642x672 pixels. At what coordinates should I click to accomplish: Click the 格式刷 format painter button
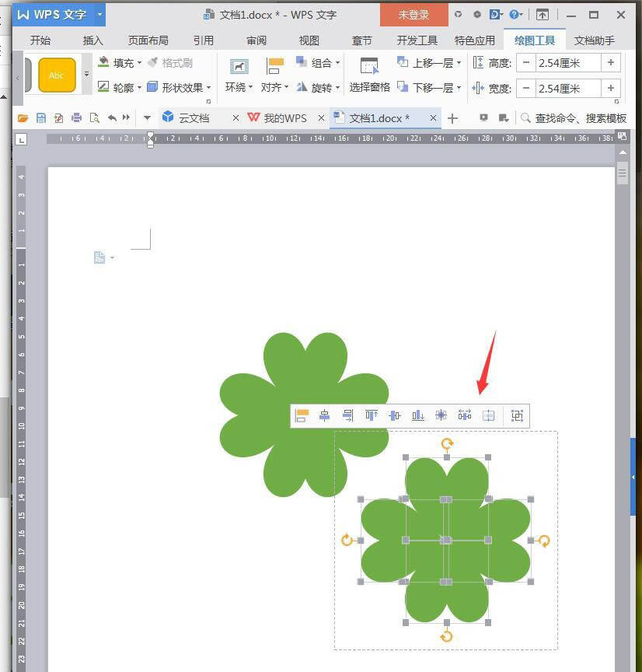170,63
